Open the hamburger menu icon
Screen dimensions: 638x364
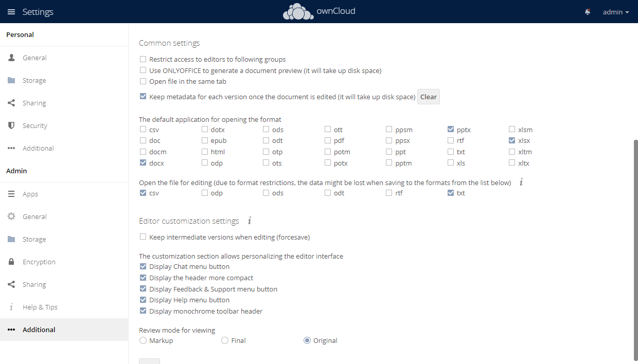(11, 12)
